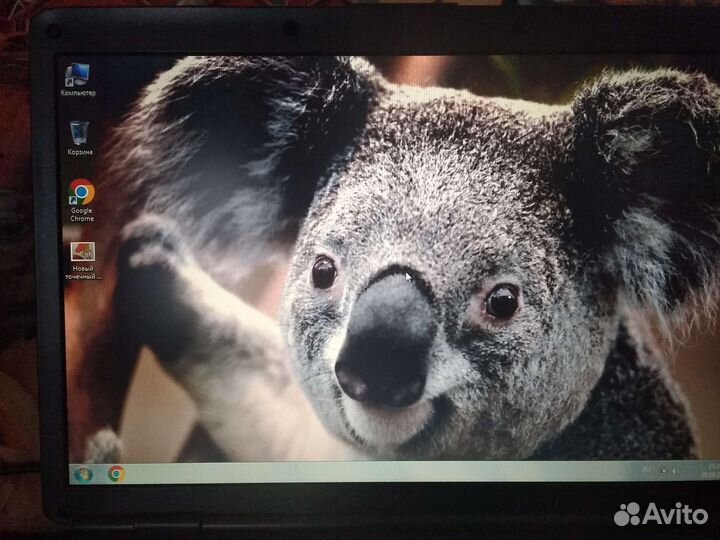Click the volume speaker tray icon

point(675,470)
